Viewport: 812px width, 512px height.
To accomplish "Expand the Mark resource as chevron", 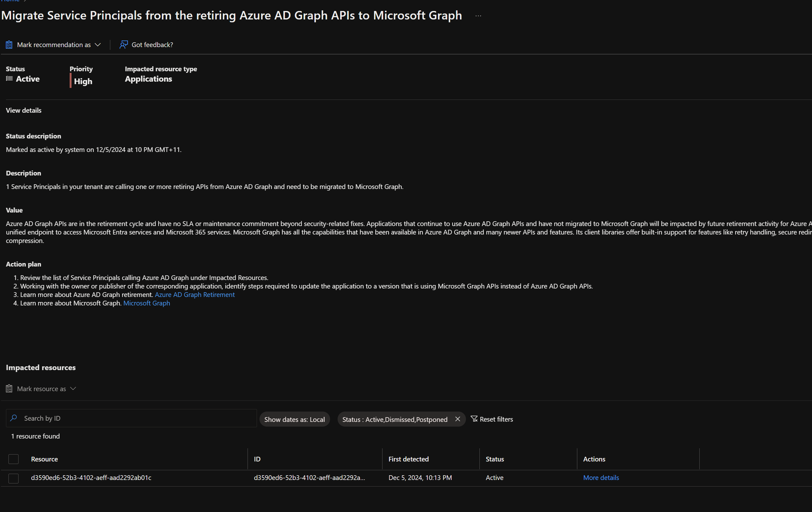I will coord(73,389).
